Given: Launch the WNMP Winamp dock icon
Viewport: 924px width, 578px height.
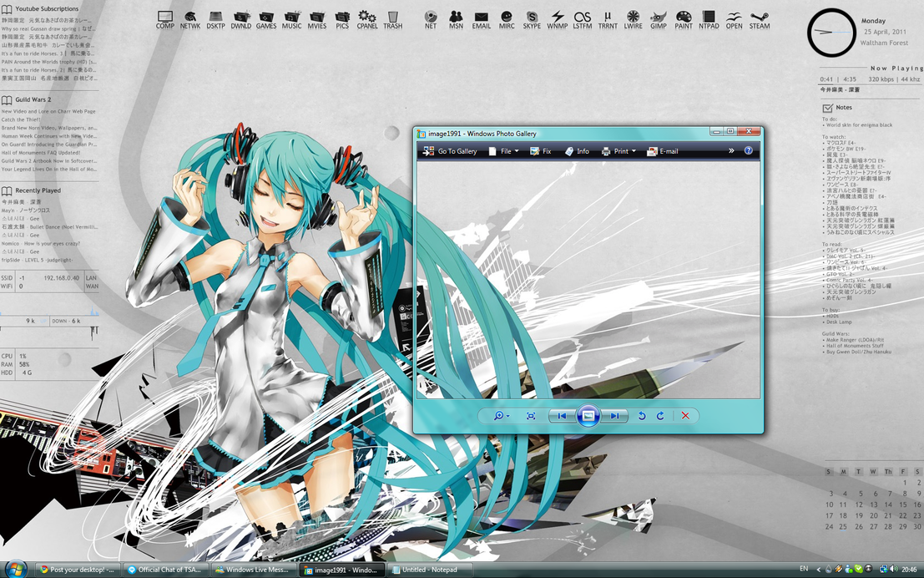Looking at the screenshot, I should 557,19.
